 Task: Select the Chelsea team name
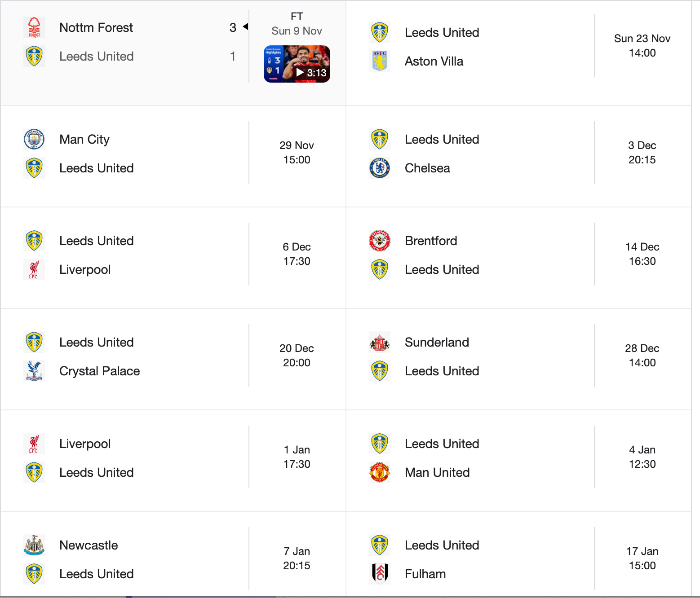point(427,168)
